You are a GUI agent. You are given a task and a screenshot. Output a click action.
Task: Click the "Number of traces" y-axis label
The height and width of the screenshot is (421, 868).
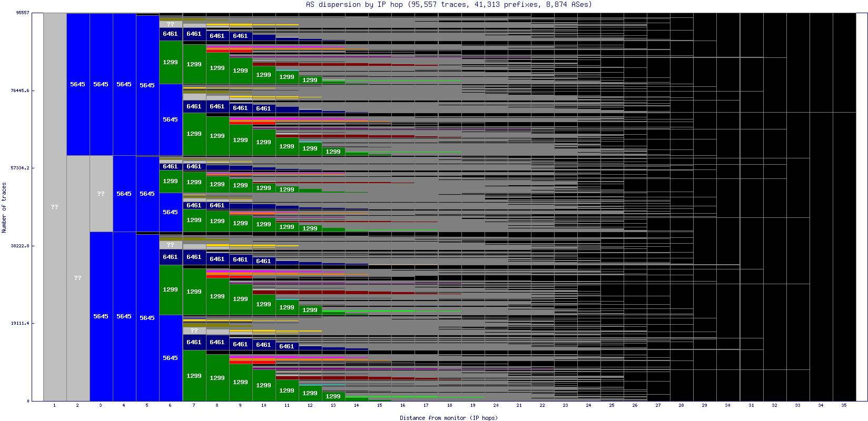click(4, 207)
